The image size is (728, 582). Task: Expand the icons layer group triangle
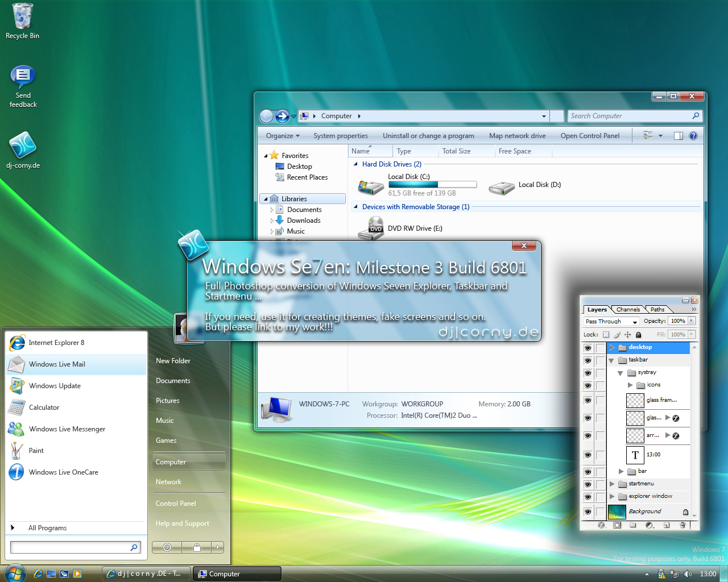tap(630, 385)
